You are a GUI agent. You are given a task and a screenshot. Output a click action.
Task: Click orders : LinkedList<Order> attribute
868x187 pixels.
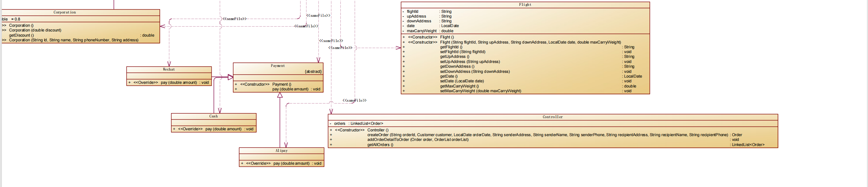point(356,124)
